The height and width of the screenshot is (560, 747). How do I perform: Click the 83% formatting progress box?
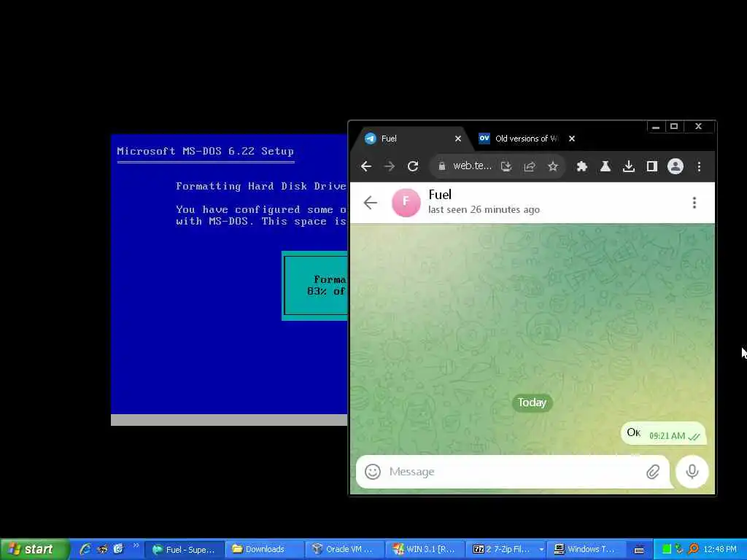315,286
